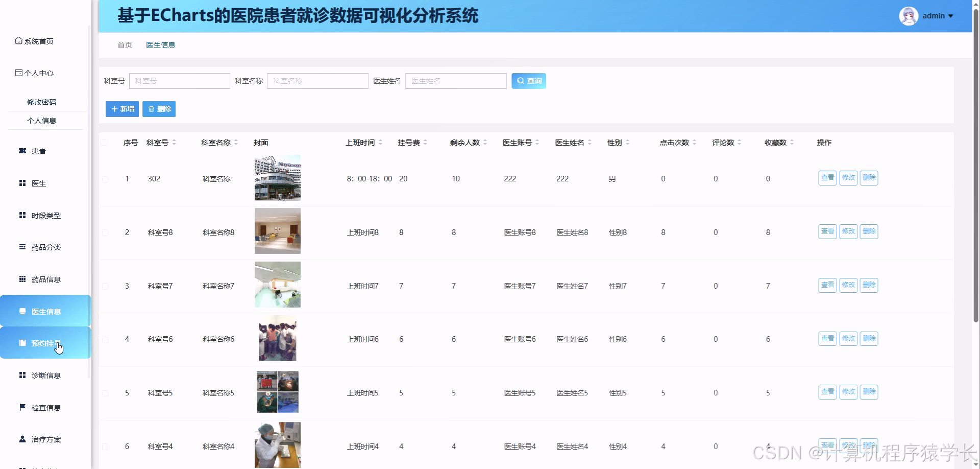
Task: Select the 诊断信息 sidebar icon
Action: click(x=46, y=375)
